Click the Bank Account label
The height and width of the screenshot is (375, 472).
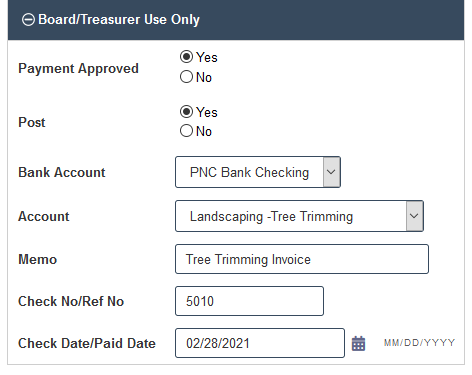(x=62, y=172)
